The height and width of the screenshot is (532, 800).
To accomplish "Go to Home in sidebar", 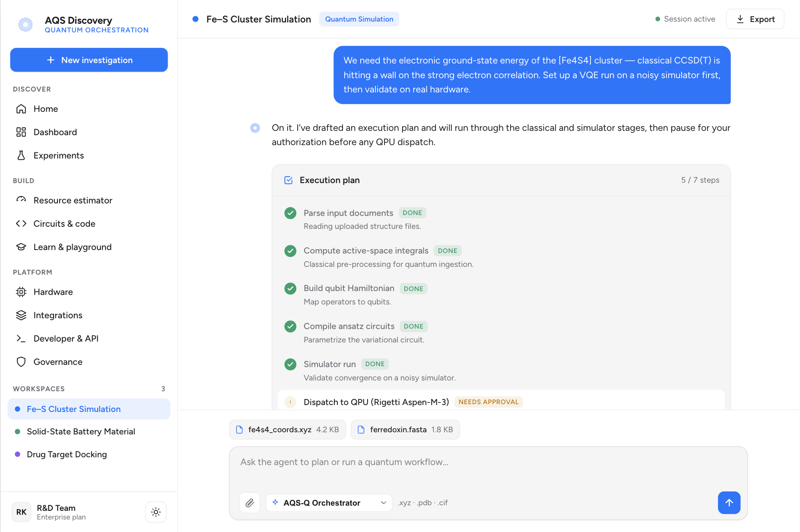I will point(89,109).
